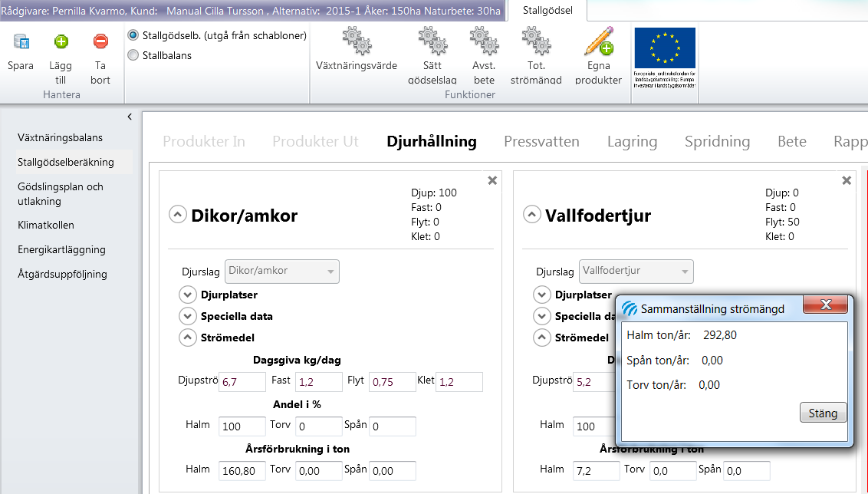This screenshot has height=494, width=868.
Task: Click Dikor/amkor Spån andel field
Action: 393,426
